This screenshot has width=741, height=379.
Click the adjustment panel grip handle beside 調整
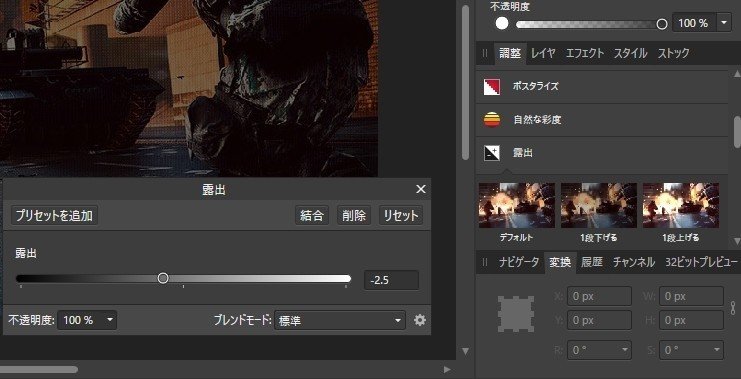[x=485, y=53]
